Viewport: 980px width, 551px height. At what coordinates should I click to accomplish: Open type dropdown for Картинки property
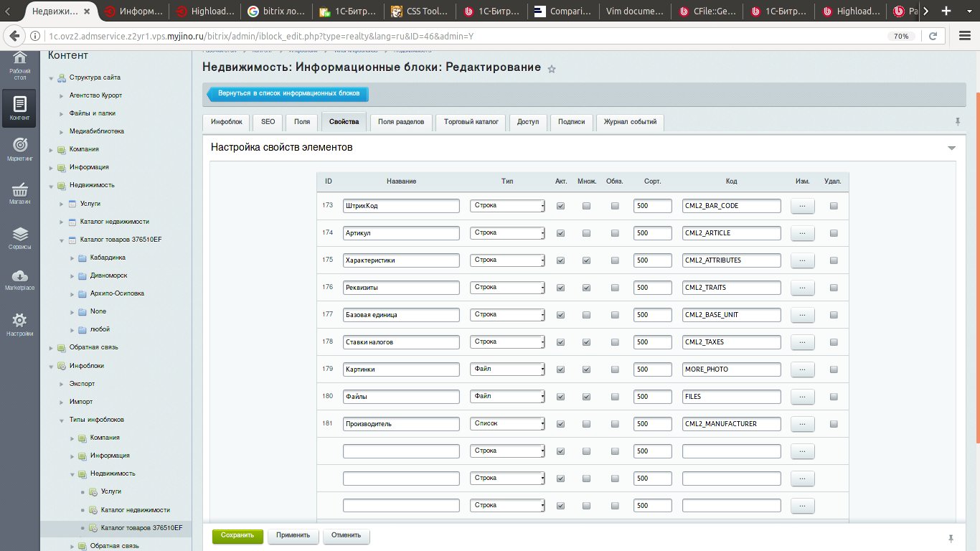507,369
